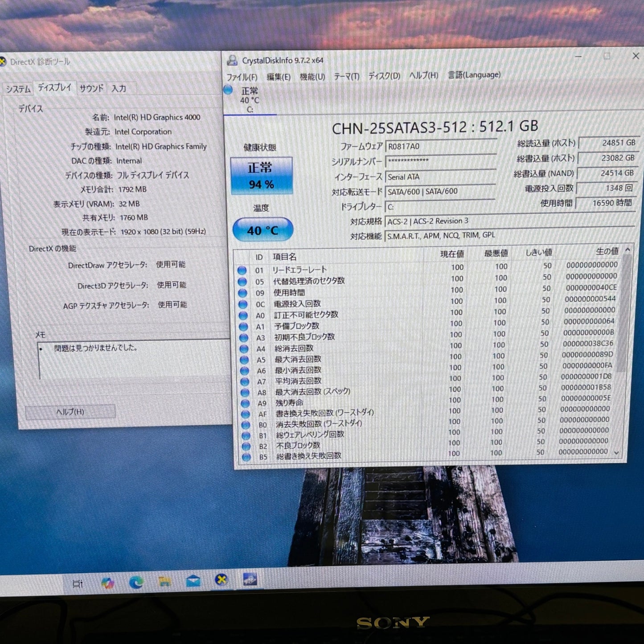Viewport: 644px width, 644px height.
Task: Select the 総書き換え失敗回数 row
Action: coord(428,455)
